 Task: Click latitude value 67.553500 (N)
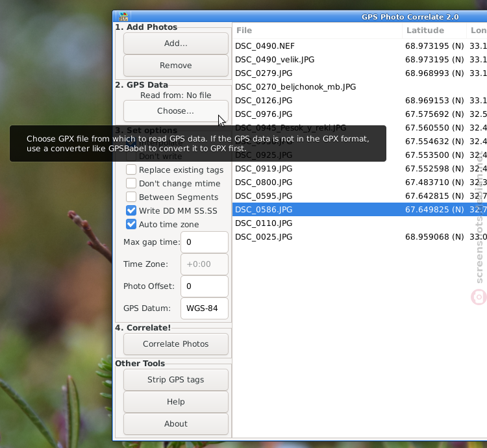click(x=434, y=155)
